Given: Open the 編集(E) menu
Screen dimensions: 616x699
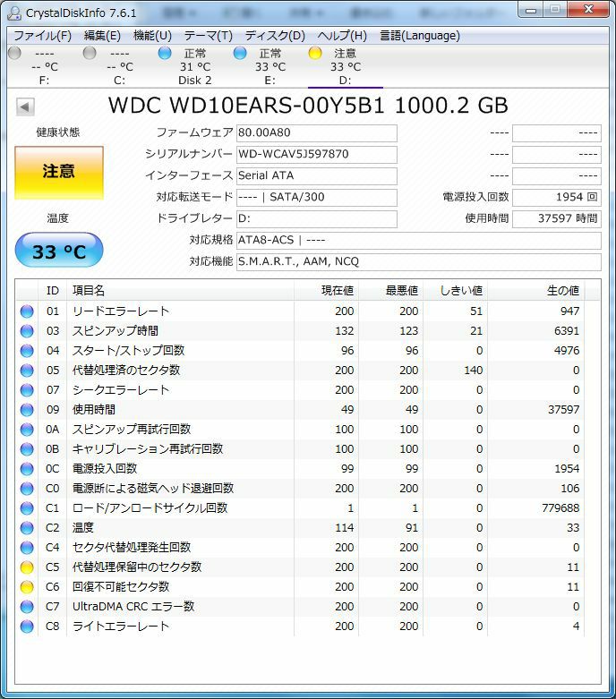Looking at the screenshot, I should pos(102,36).
